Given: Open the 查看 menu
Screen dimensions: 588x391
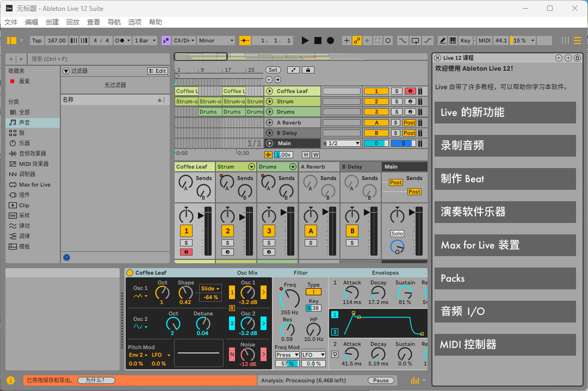Looking at the screenshot, I should coord(94,22).
